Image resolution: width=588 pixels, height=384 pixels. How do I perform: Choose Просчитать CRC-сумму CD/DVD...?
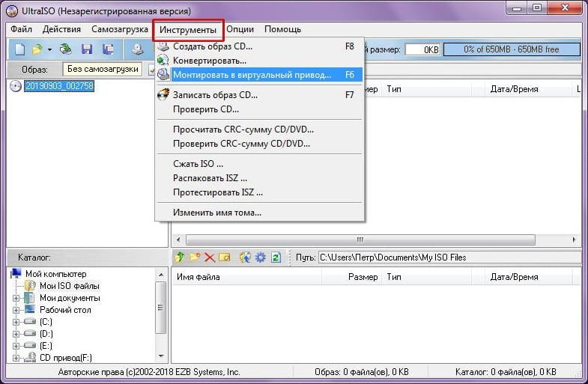259,129
